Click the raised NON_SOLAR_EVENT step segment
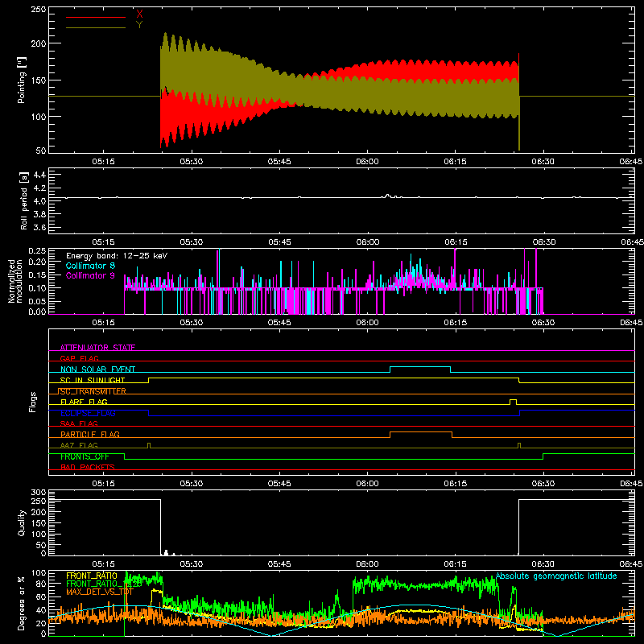Image resolution: width=644 pixels, height=644 pixels. (x=420, y=367)
